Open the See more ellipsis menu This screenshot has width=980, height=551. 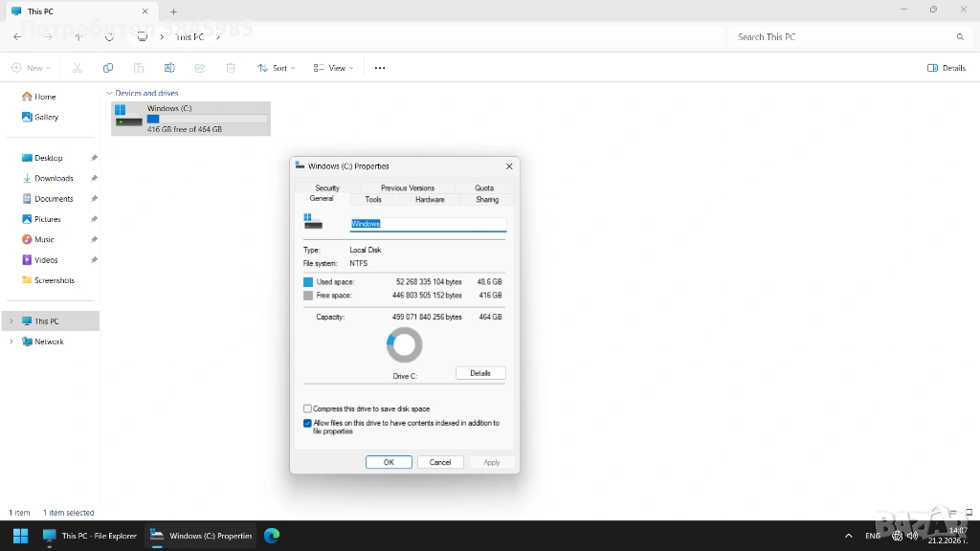pos(380,68)
